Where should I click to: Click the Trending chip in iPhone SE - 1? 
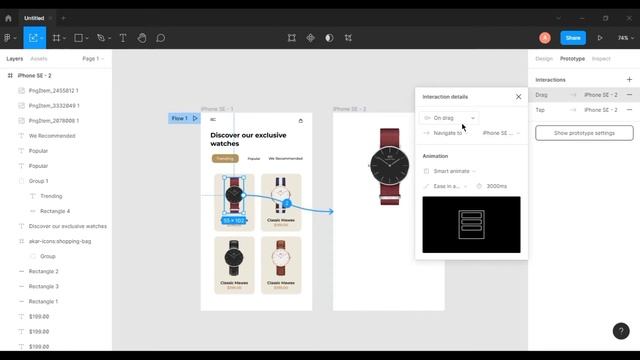(225, 158)
